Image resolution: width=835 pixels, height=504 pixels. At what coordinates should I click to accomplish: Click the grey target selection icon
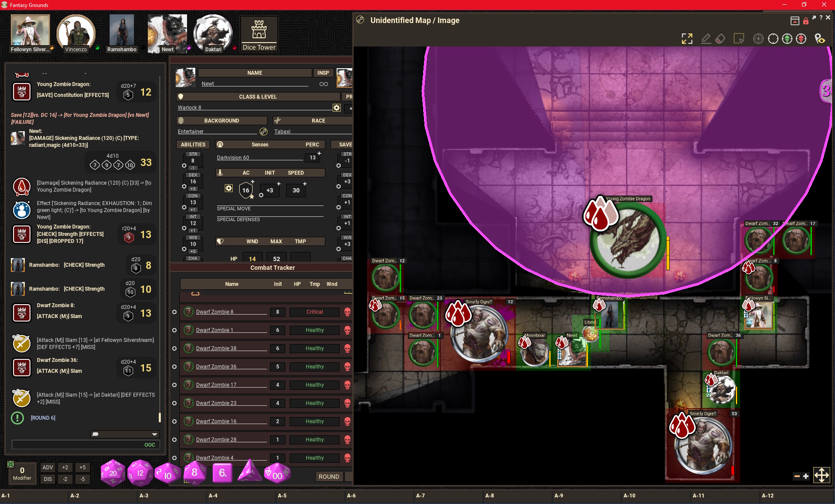pos(758,39)
